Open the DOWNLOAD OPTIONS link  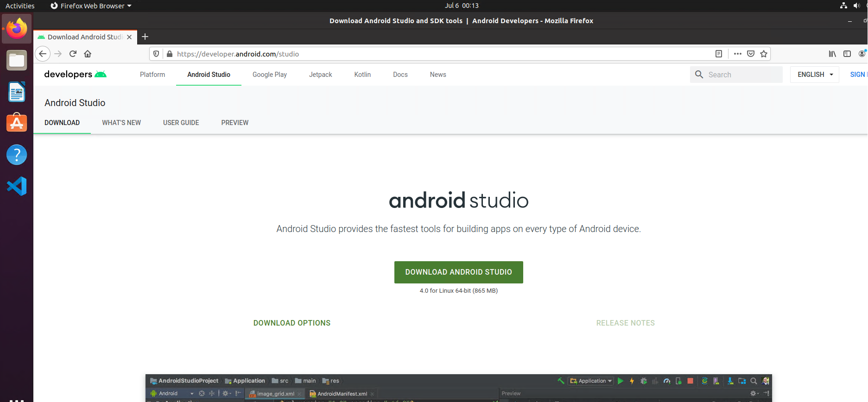292,323
